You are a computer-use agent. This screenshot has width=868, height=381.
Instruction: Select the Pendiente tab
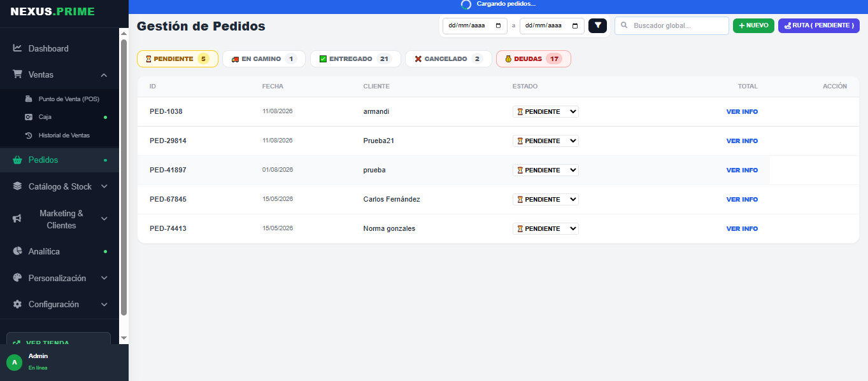178,59
